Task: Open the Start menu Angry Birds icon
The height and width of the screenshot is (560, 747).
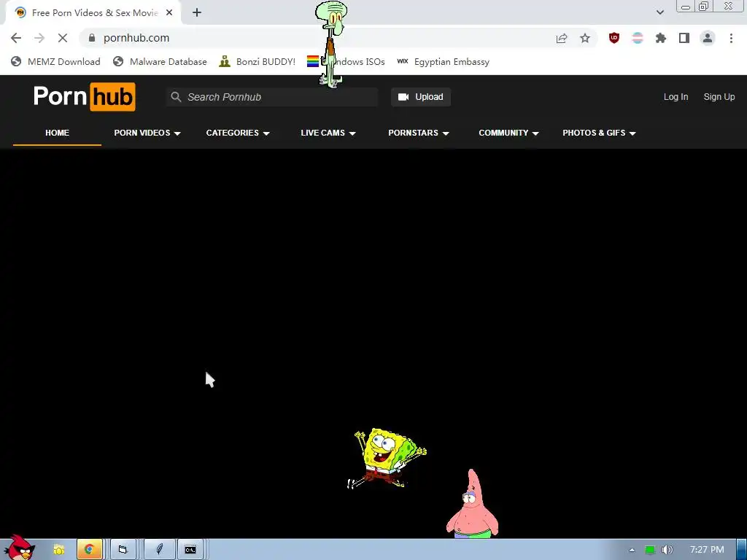Action: 19,548
